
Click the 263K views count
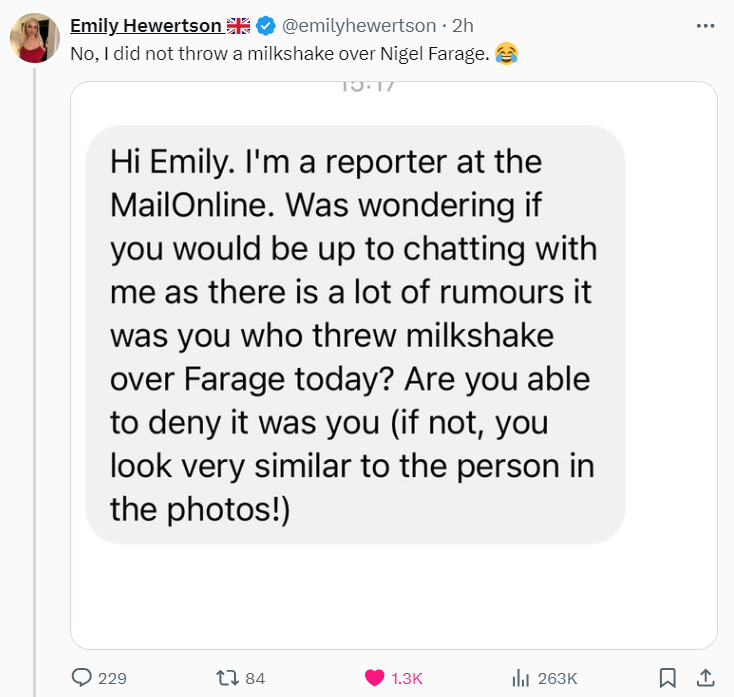click(557, 678)
